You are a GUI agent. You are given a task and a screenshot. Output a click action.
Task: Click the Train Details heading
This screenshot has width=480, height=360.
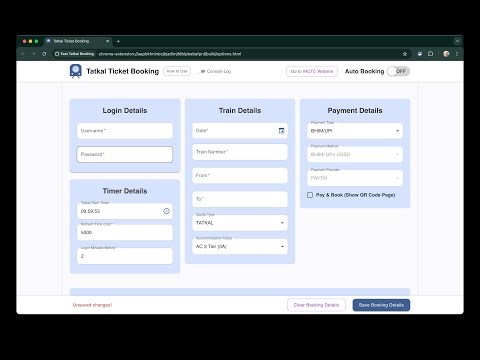pos(240,111)
